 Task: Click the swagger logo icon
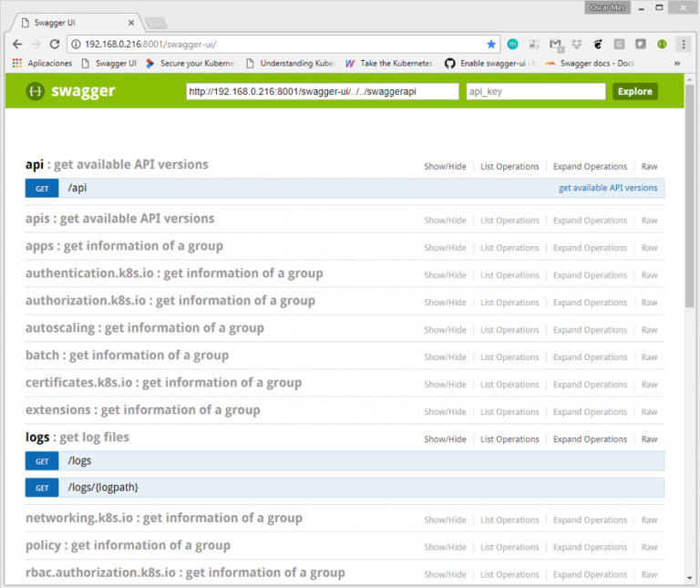click(35, 91)
